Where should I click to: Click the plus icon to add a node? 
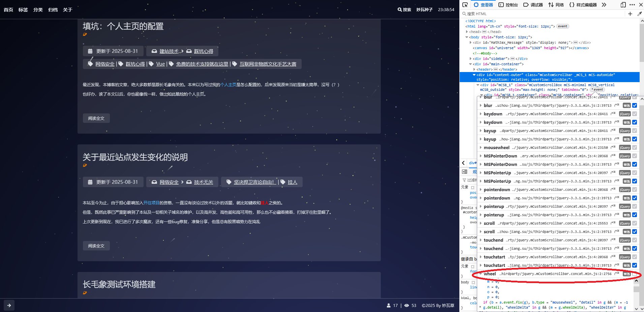pos(630,14)
